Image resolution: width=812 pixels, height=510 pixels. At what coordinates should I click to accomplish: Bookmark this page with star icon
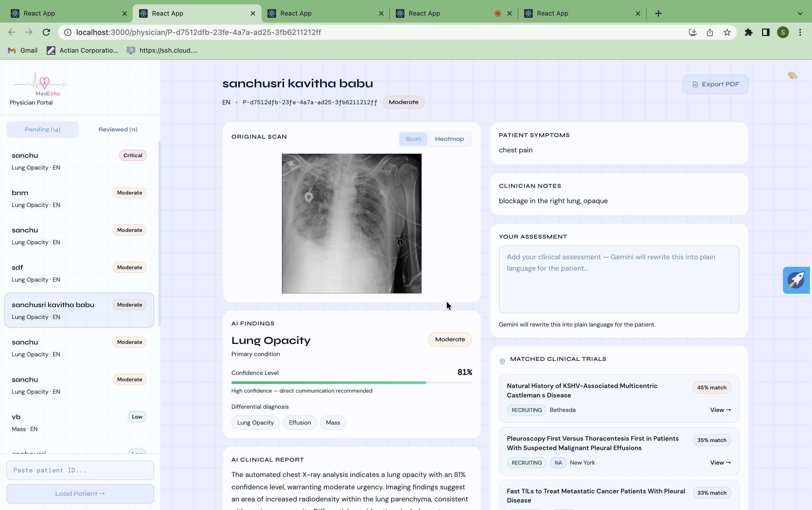coord(727,33)
